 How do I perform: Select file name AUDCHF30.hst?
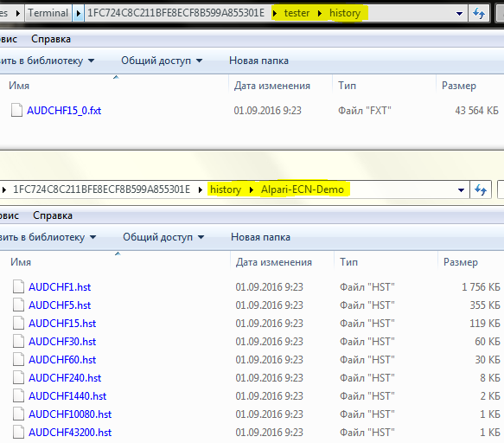point(62,342)
